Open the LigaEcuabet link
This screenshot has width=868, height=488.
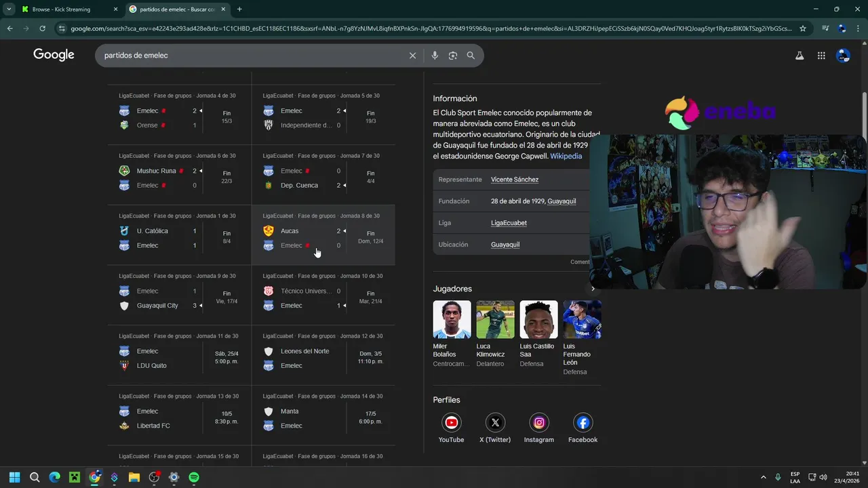coord(509,223)
